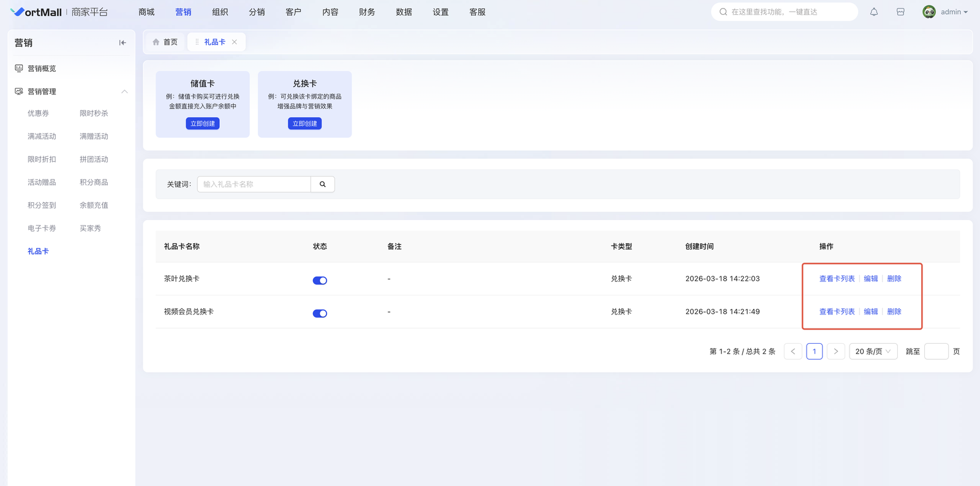Click the magnifier search button for keywords
The width and height of the screenshot is (980, 486).
click(x=323, y=184)
